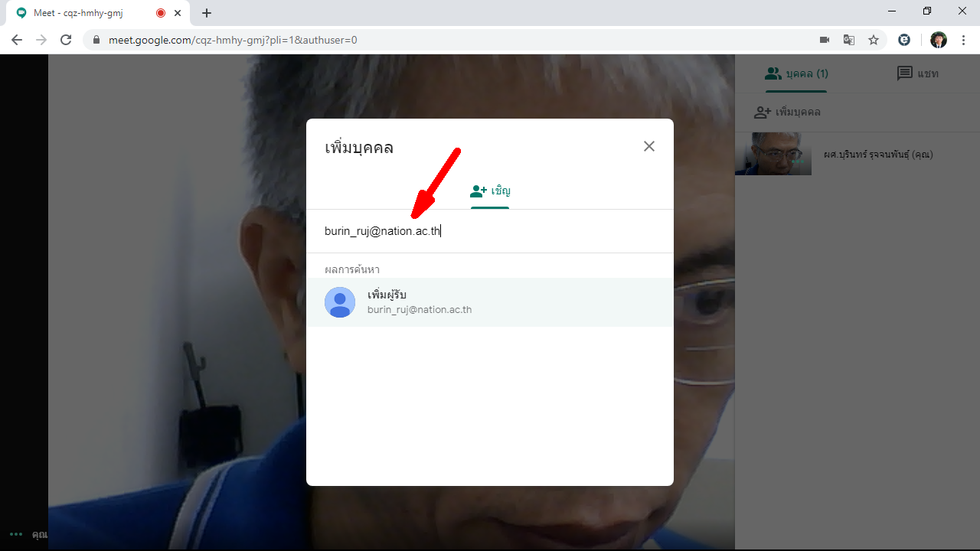The image size is (980, 551).
Task: Switch to the people tab in sidebar
Action: point(796,73)
